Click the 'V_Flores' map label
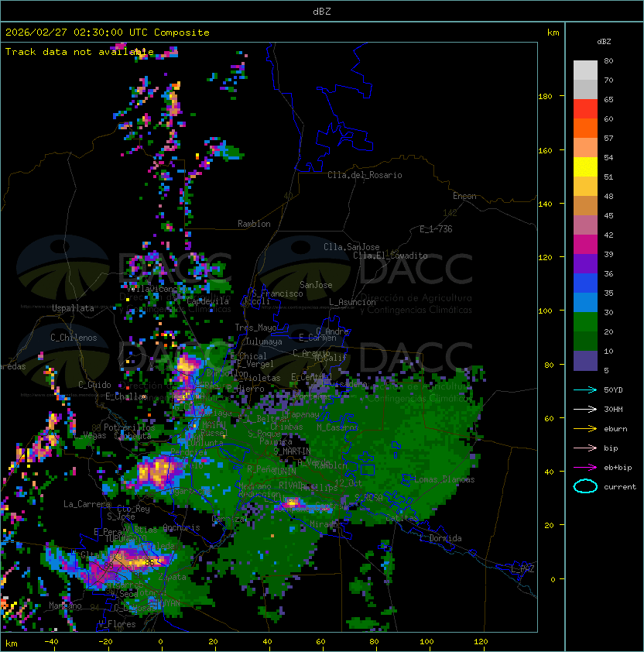Screen dimensions: 644x652 [x=117, y=624]
